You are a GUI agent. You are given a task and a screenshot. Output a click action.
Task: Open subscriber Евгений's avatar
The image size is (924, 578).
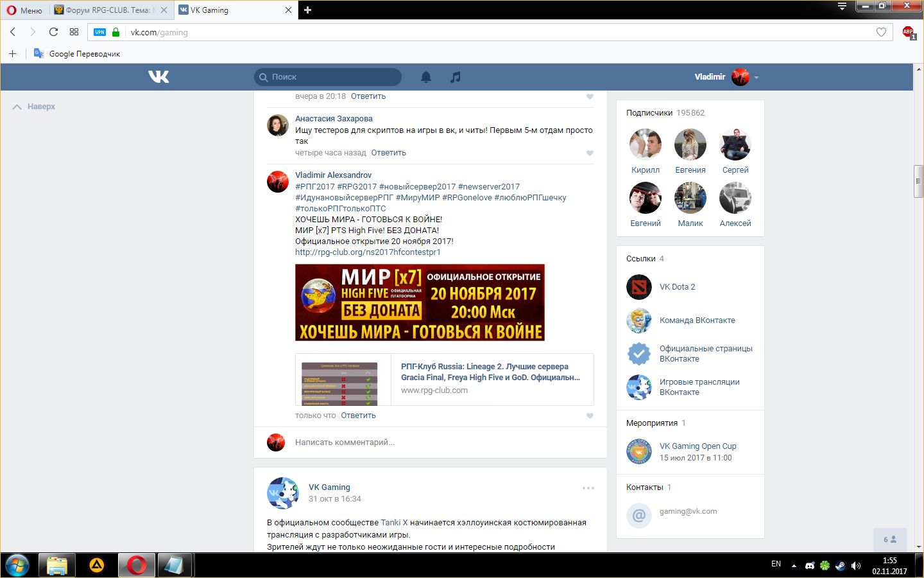point(646,197)
